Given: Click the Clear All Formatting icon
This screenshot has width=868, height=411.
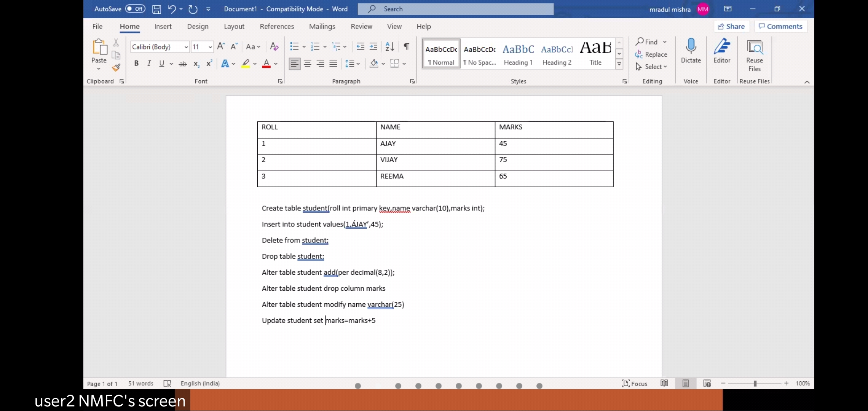Looking at the screenshot, I should (274, 46).
